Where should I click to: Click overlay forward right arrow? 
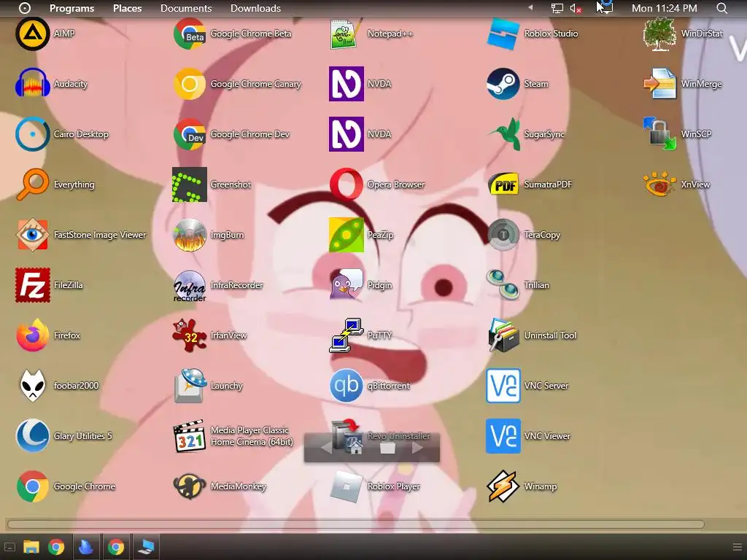coord(417,448)
